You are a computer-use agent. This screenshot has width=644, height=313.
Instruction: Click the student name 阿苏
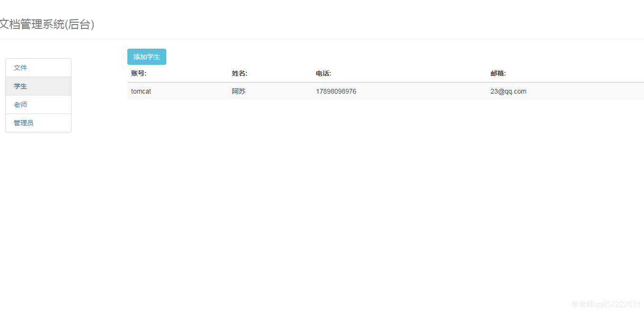pyautogui.click(x=239, y=91)
